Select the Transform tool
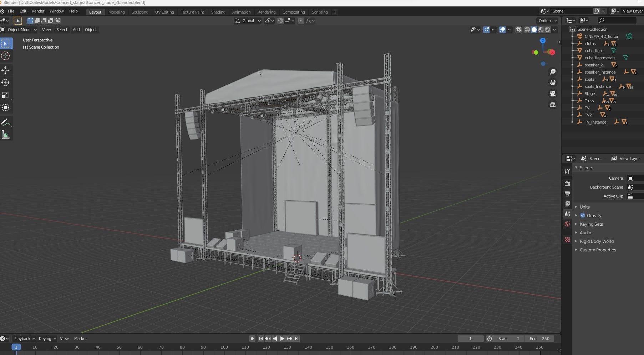Image resolution: width=644 pixels, height=355 pixels. coord(6,107)
